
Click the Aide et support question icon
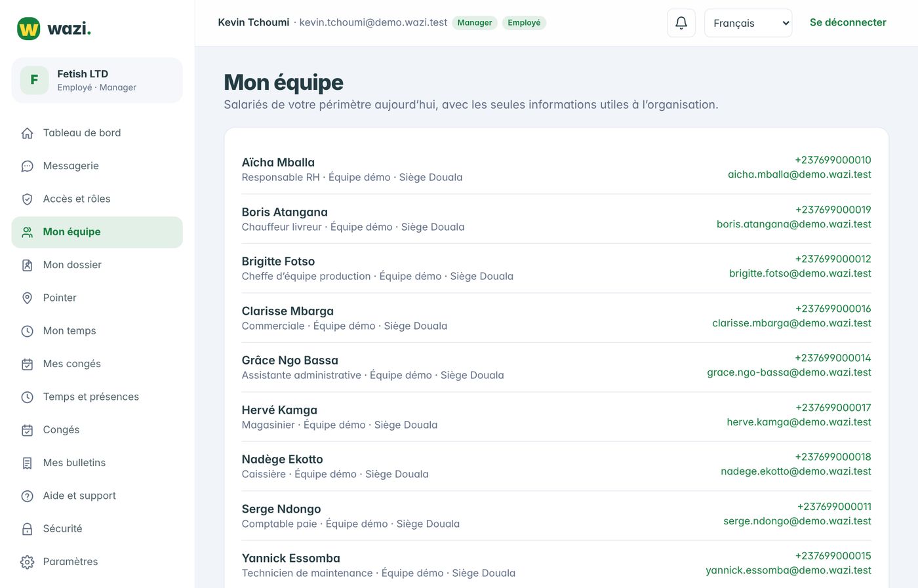tap(27, 496)
